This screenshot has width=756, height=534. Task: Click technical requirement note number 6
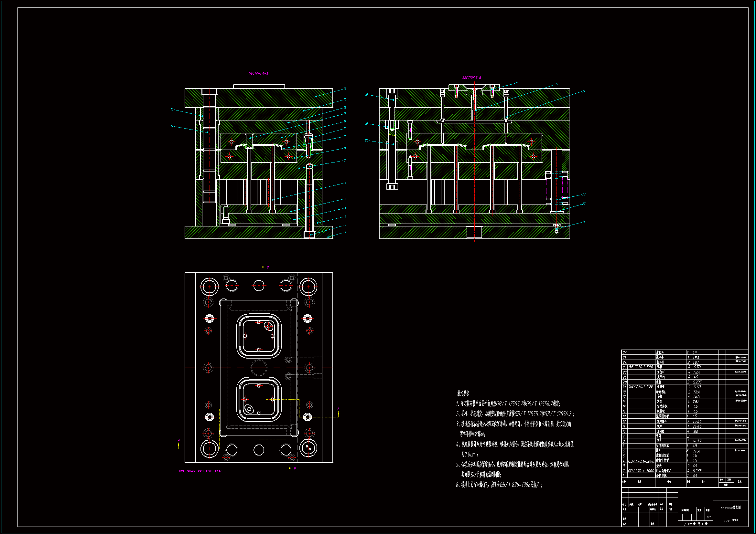click(x=499, y=485)
